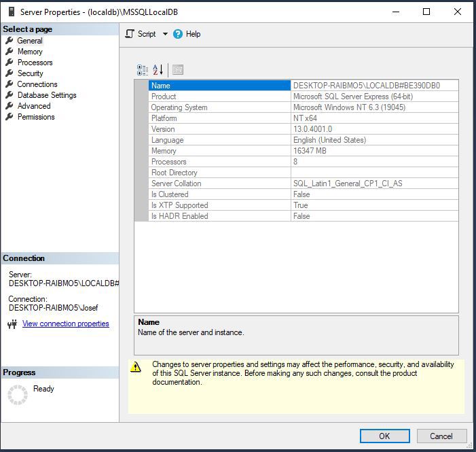Click wrench icon beside Connections page

pyautogui.click(x=10, y=84)
